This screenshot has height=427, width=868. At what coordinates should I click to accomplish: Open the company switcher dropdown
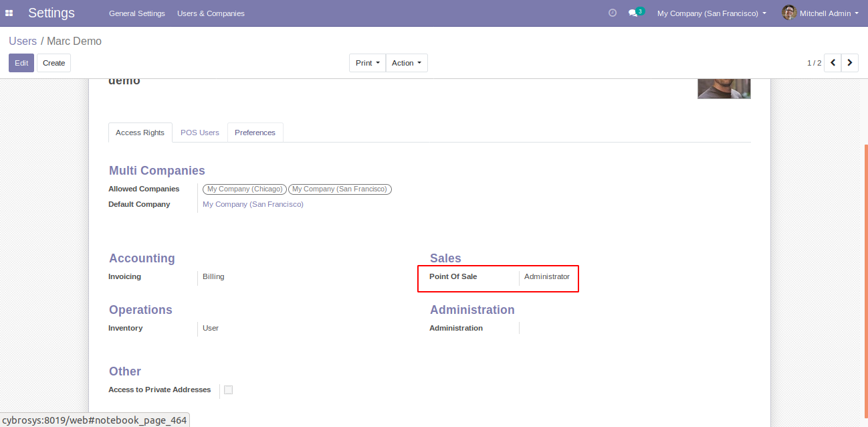(712, 13)
